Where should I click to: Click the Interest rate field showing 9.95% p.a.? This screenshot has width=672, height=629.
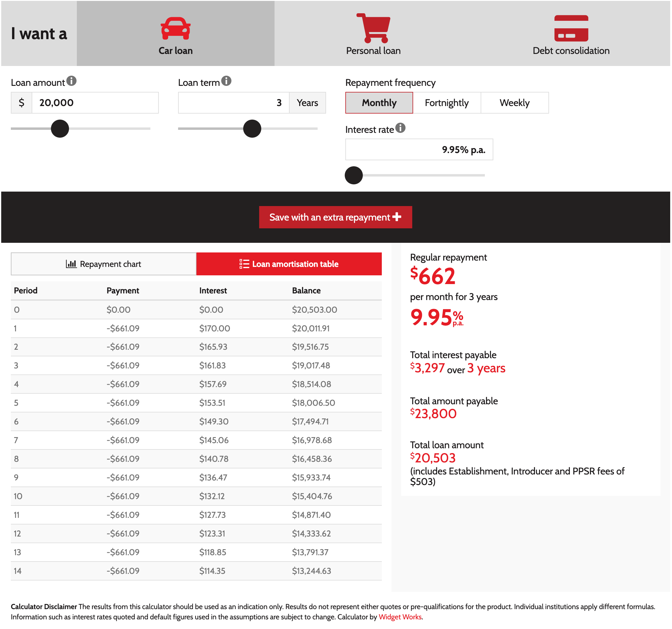tap(419, 149)
